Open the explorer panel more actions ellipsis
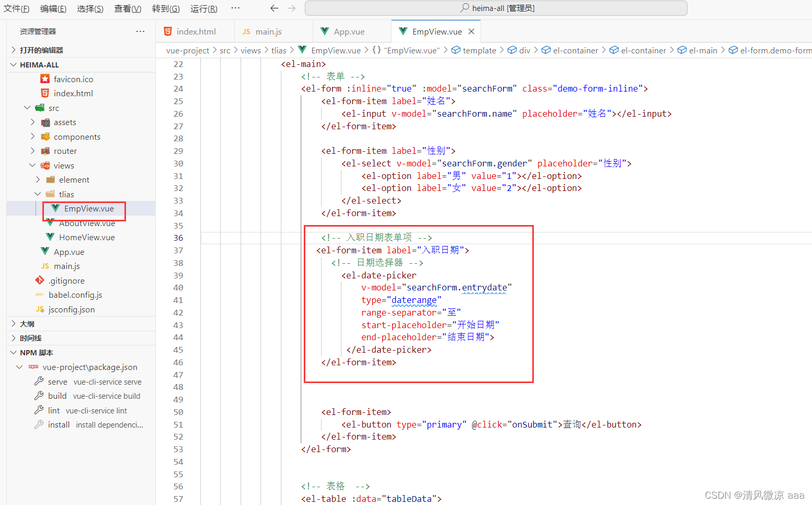Screen dimensions: 812x505 click(140, 31)
